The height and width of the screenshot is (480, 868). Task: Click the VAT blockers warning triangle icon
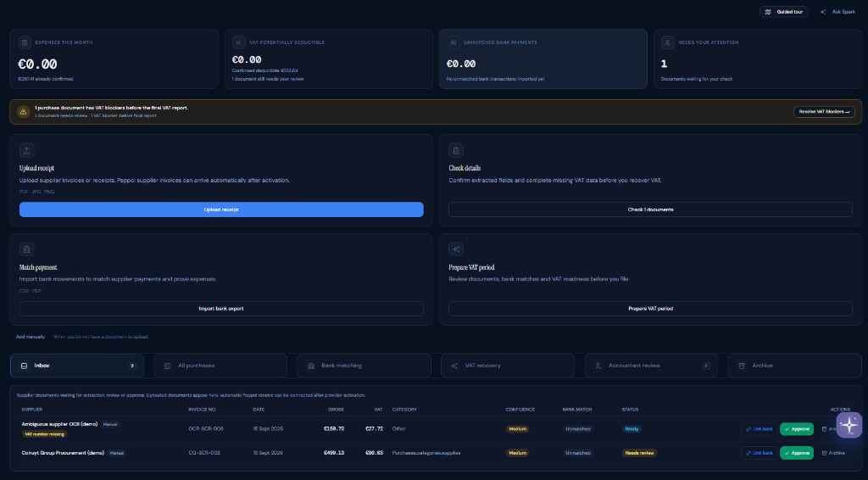[23, 111]
